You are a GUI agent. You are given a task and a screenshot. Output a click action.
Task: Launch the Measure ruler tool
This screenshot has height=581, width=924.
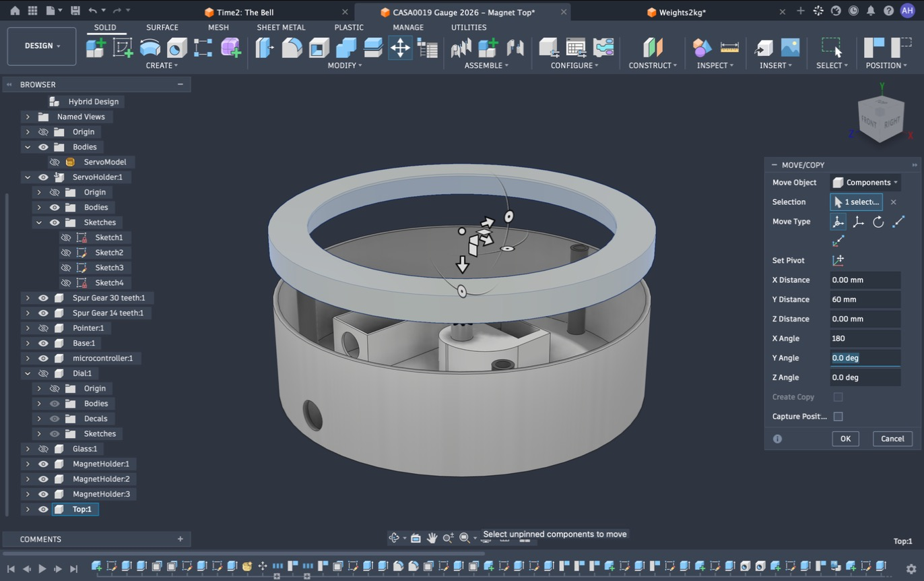(729, 47)
